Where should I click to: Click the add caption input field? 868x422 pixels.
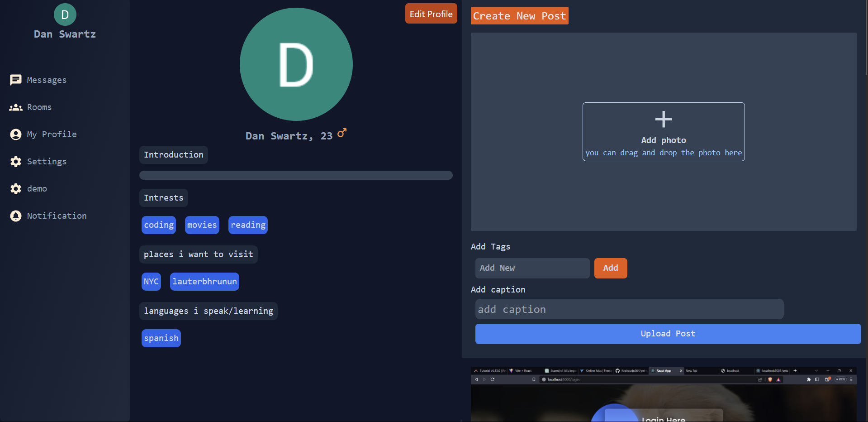(x=629, y=309)
